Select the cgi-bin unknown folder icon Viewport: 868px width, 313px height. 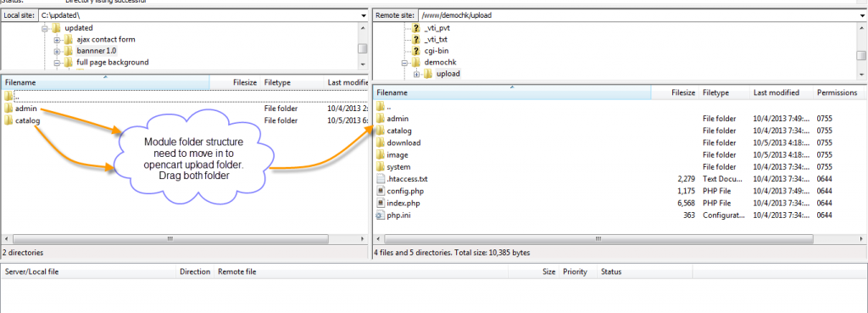[x=416, y=51]
